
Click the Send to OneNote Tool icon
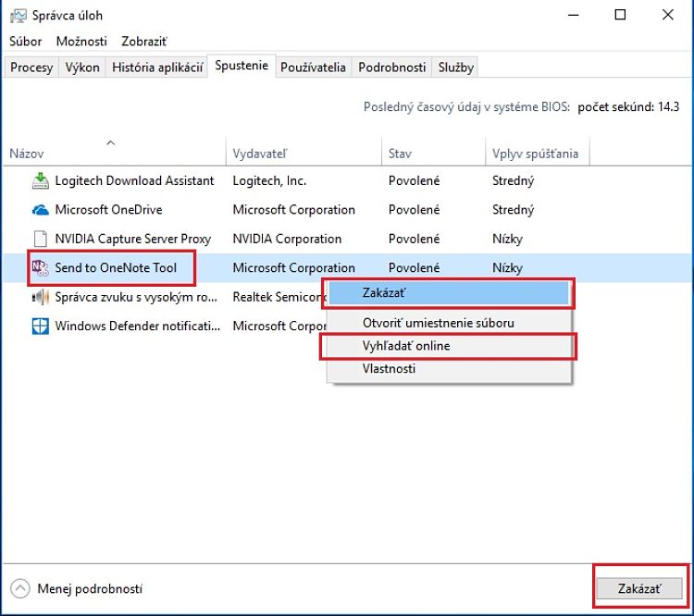(41, 267)
